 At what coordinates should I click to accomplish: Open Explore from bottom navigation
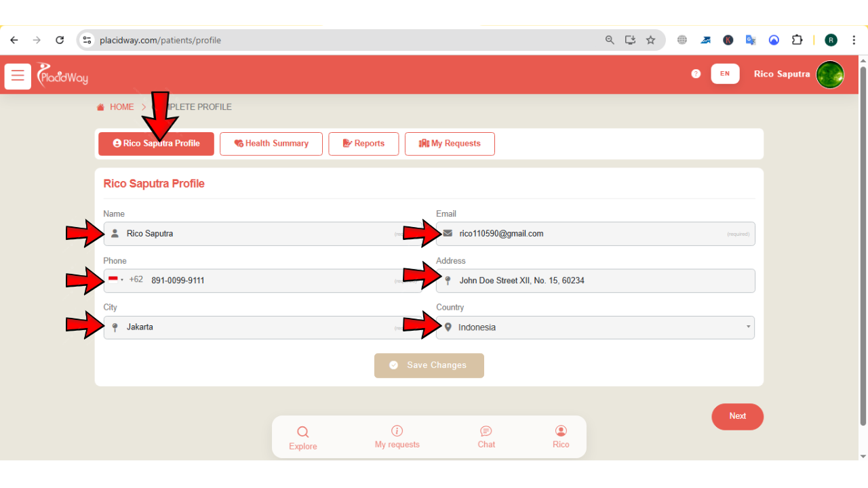(302, 438)
